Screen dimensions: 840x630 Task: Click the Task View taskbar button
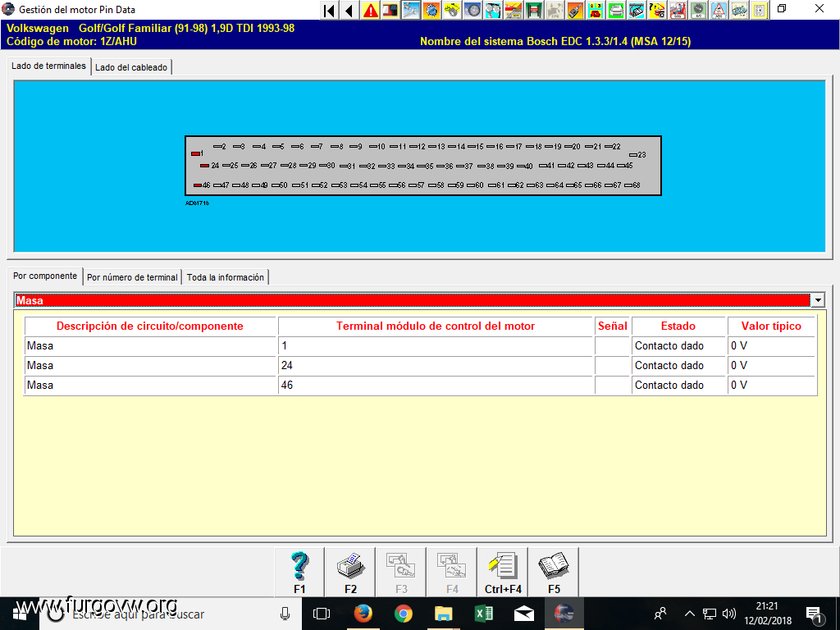(322, 614)
